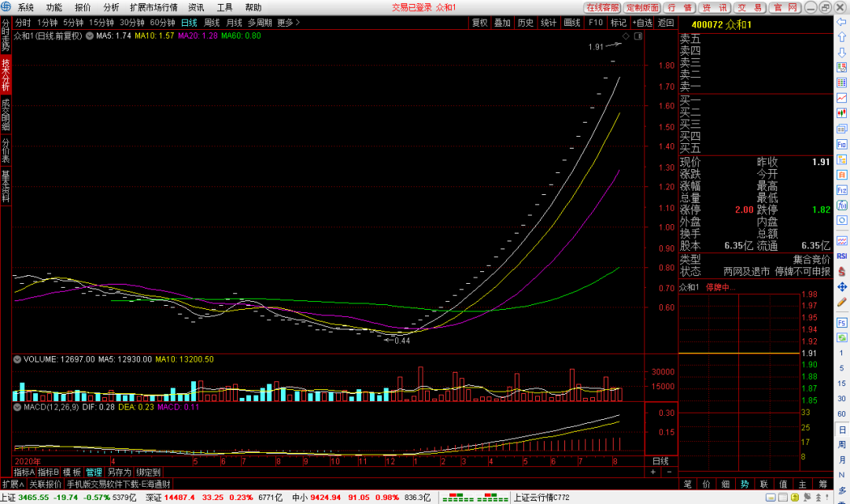Image resolution: width=850 pixels, height=504 pixels.
Task: Click the intraday line chart sidebar icon
Action: point(841,98)
